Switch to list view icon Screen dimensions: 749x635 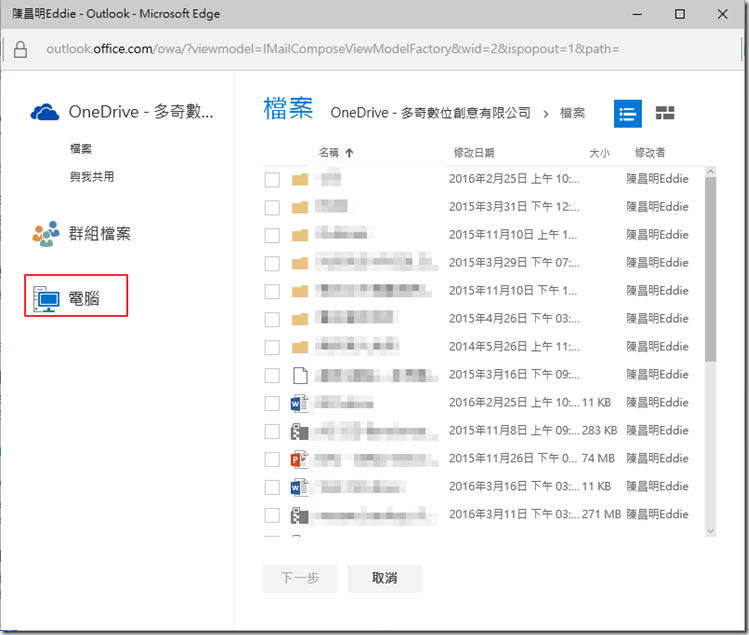click(627, 113)
